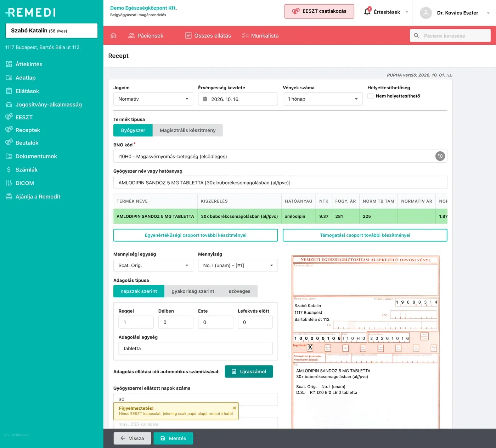Click the Adagolási egység field
The image size is (496, 448).
click(196, 348)
